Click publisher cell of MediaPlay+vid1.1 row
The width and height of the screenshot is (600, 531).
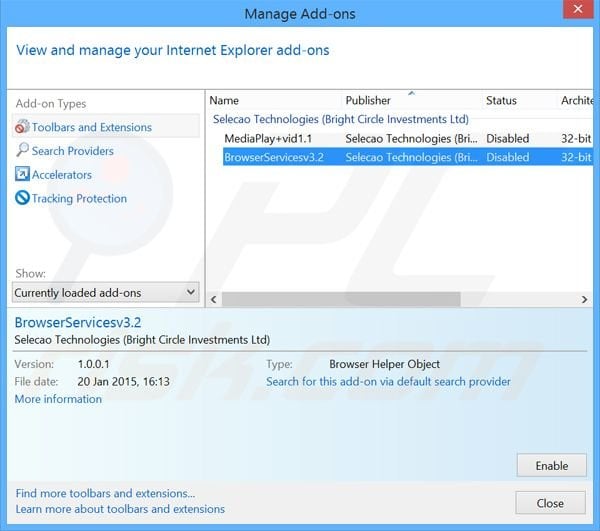(x=411, y=138)
